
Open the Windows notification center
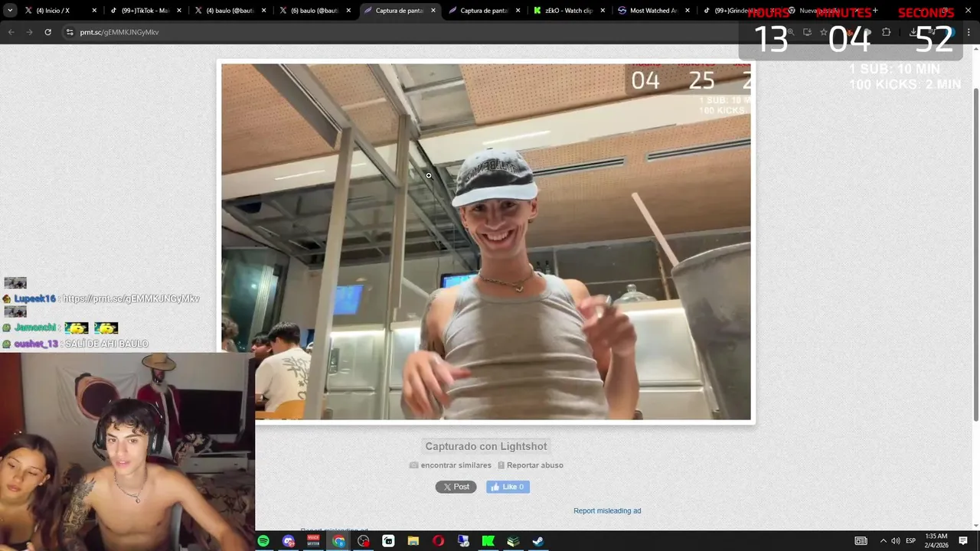click(963, 541)
